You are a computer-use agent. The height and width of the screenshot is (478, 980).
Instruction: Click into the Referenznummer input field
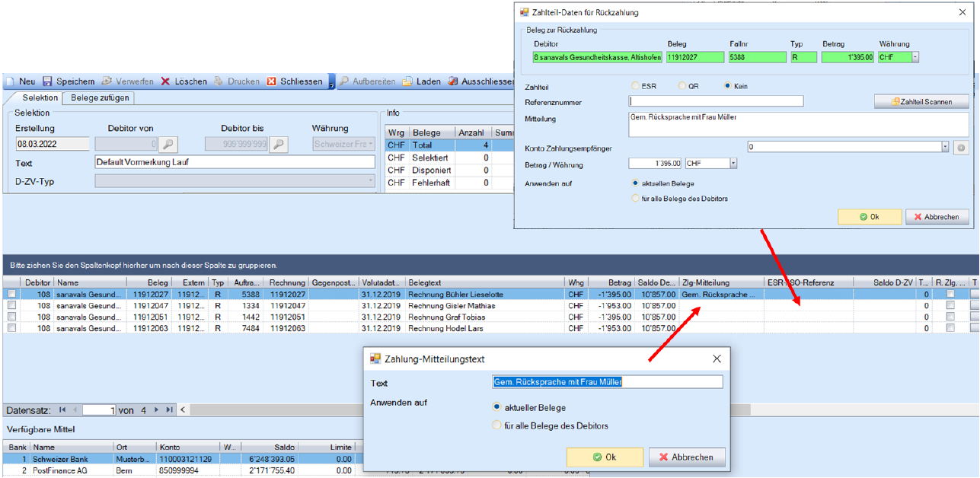pos(716,101)
